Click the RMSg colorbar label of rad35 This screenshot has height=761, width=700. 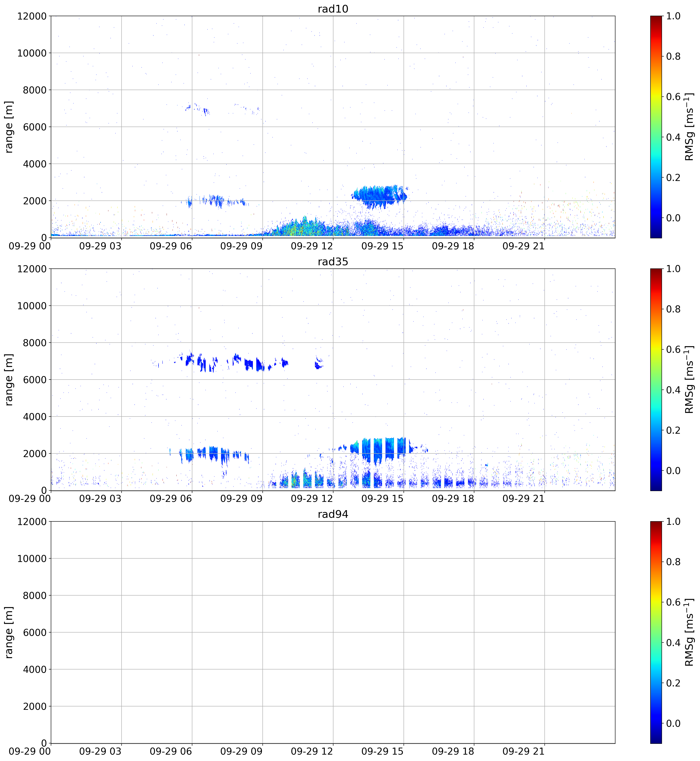click(689, 379)
